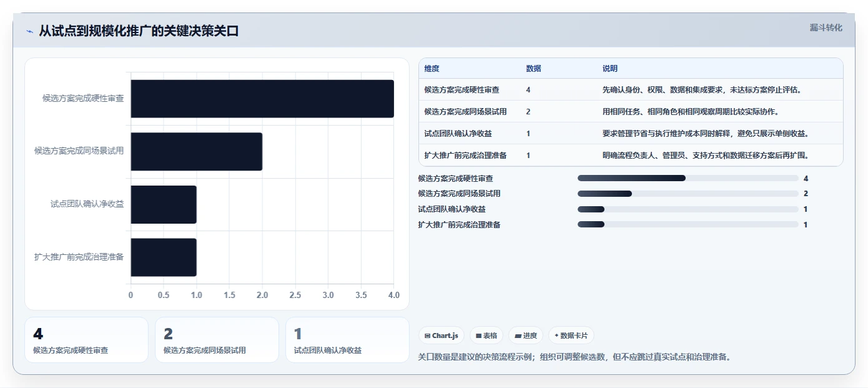Click the value 2 beside the progress bars
Image resolution: width=868 pixels, height=388 pixels.
pyautogui.click(x=806, y=194)
